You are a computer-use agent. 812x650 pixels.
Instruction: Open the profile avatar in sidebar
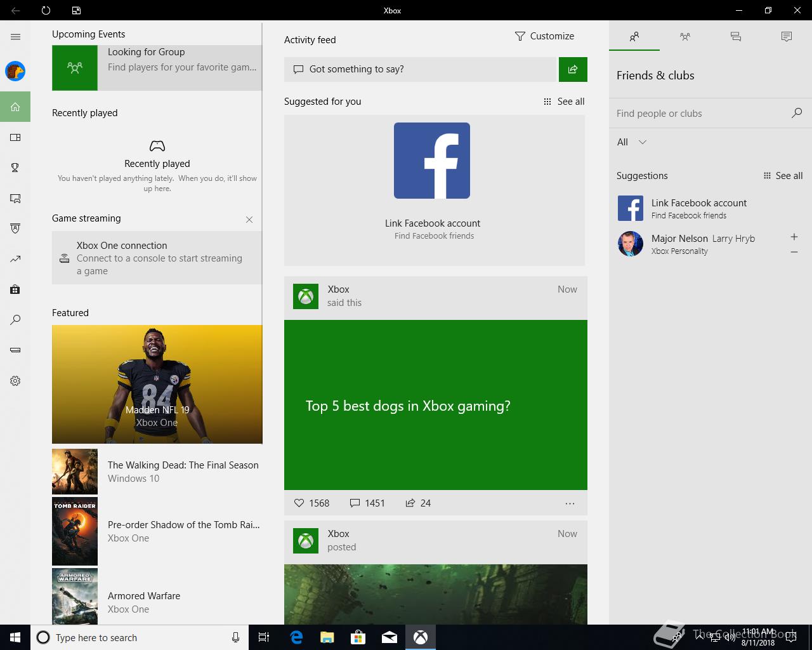15,71
